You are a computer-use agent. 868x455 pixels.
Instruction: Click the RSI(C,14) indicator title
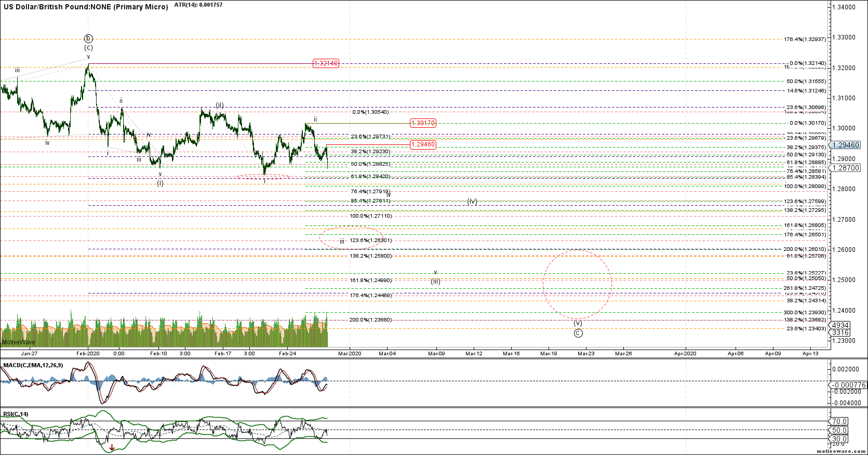pyautogui.click(x=16, y=414)
